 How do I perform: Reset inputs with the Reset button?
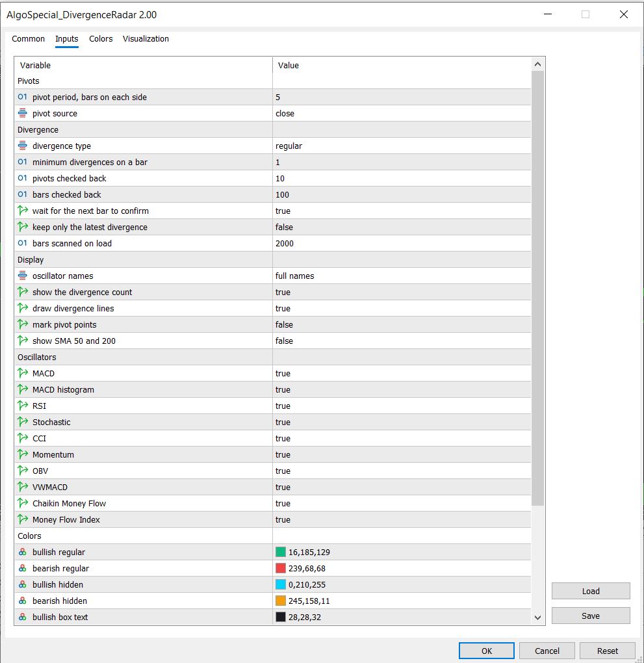click(607, 651)
